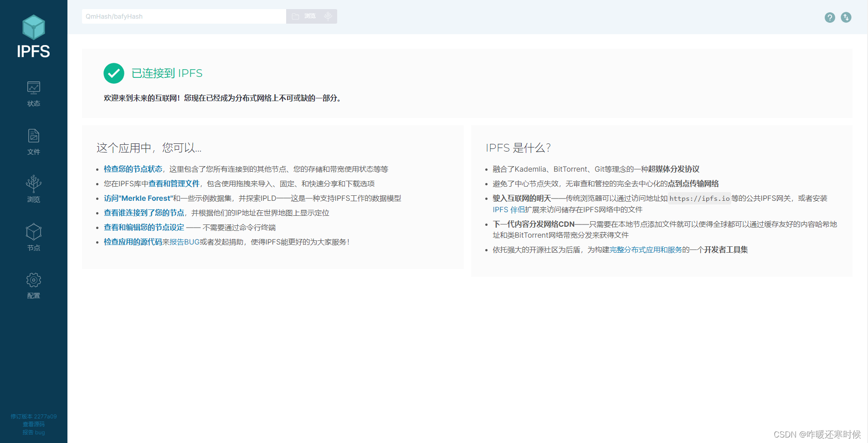
Task: Click the https://ipfs.io code text
Action: (699, 198)
